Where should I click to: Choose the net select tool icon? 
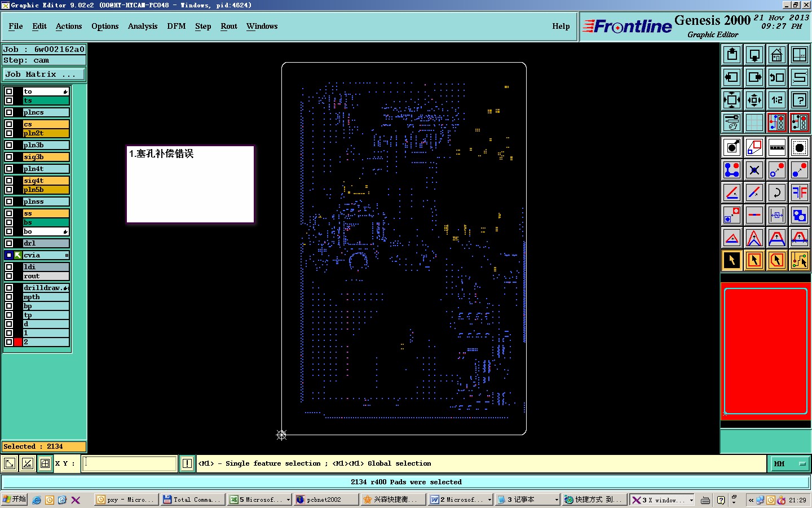(x=800, y=260)
